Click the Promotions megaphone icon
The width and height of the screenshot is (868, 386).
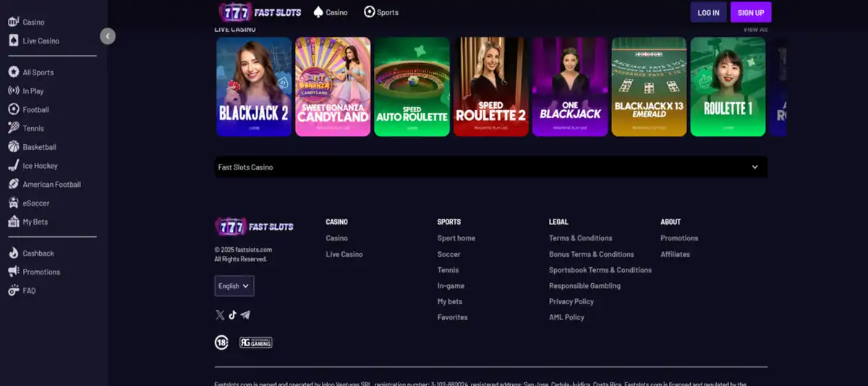click(13, 272)
